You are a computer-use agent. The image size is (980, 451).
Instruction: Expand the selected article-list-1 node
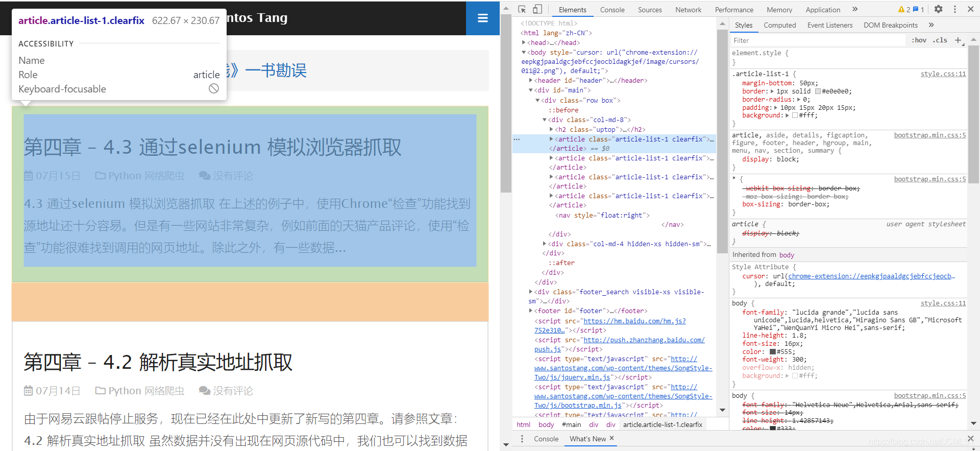551,139
